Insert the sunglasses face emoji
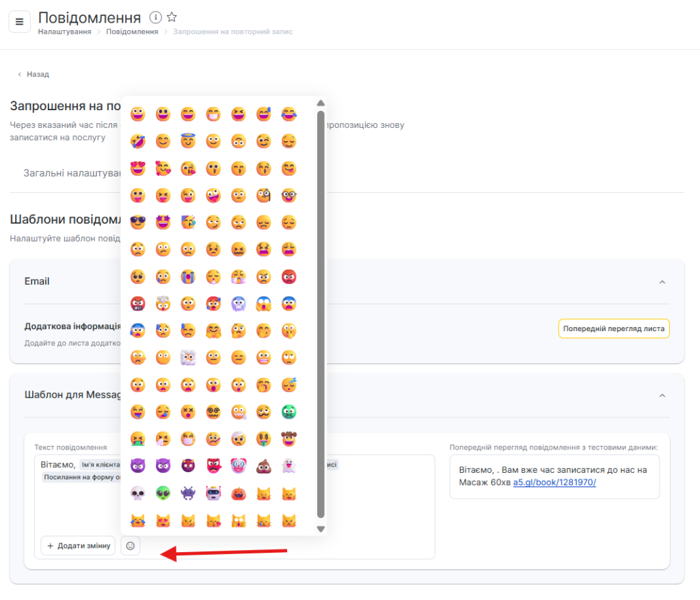The image size is (700, 600). pos(138,222)
